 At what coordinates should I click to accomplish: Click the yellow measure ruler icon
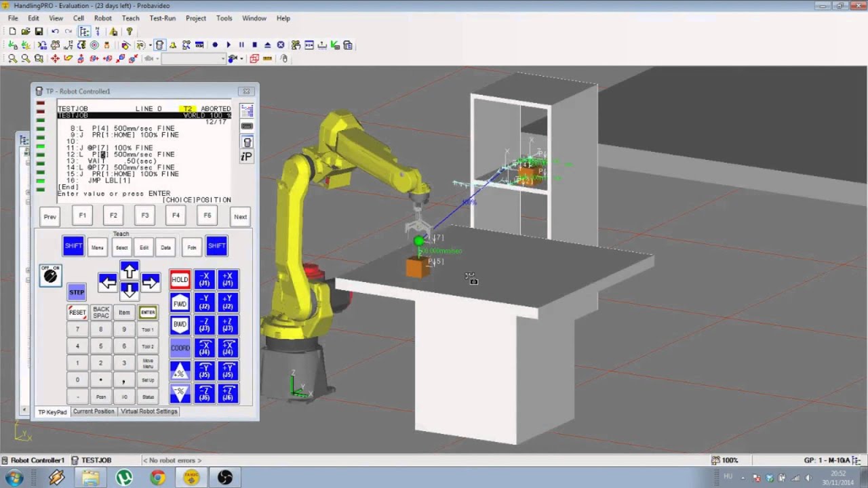coord(267,58)
